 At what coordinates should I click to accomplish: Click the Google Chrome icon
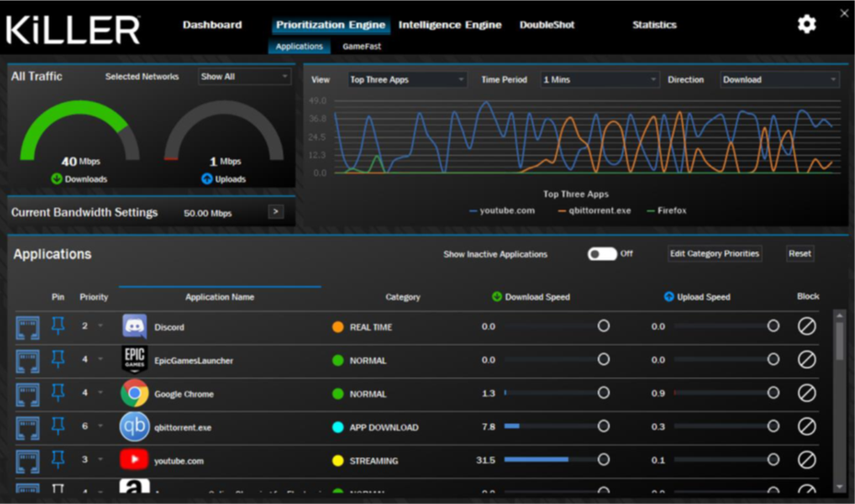click(x=134, y=394)
